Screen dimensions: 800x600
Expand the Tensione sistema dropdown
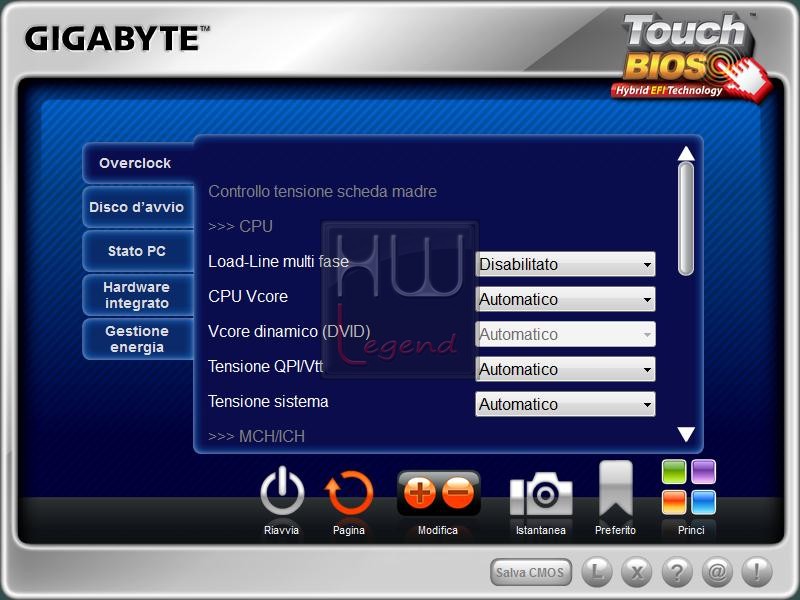(565, 404)
